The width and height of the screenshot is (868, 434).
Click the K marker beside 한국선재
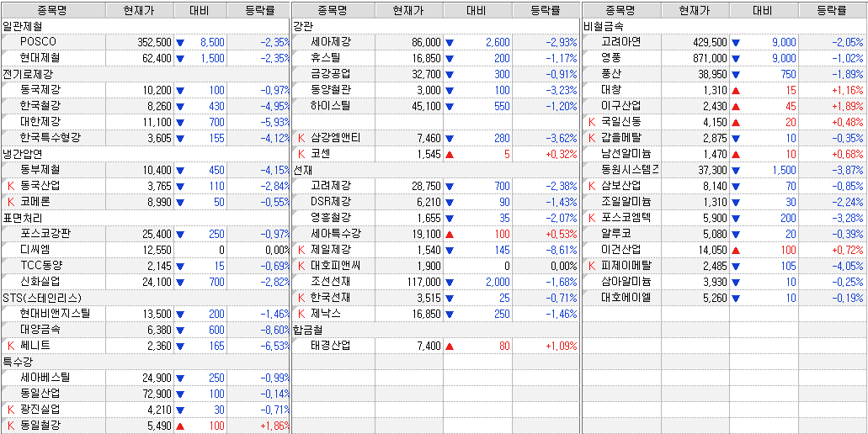coord(301,298)
